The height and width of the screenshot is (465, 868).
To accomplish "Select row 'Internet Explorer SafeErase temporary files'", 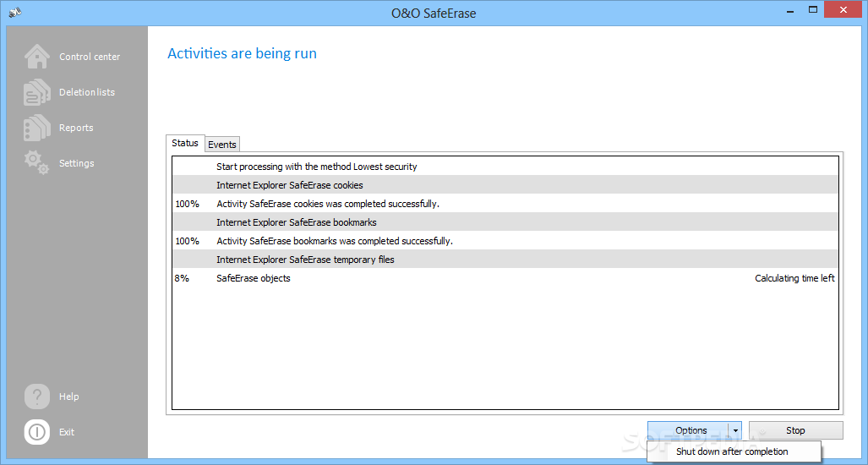I will (x=505, y=260).
